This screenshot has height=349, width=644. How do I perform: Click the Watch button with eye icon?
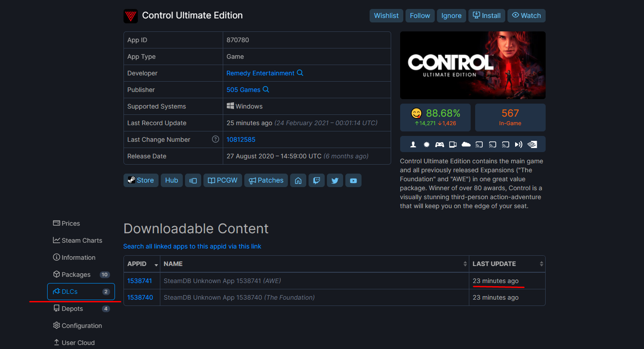click(526, 16)
